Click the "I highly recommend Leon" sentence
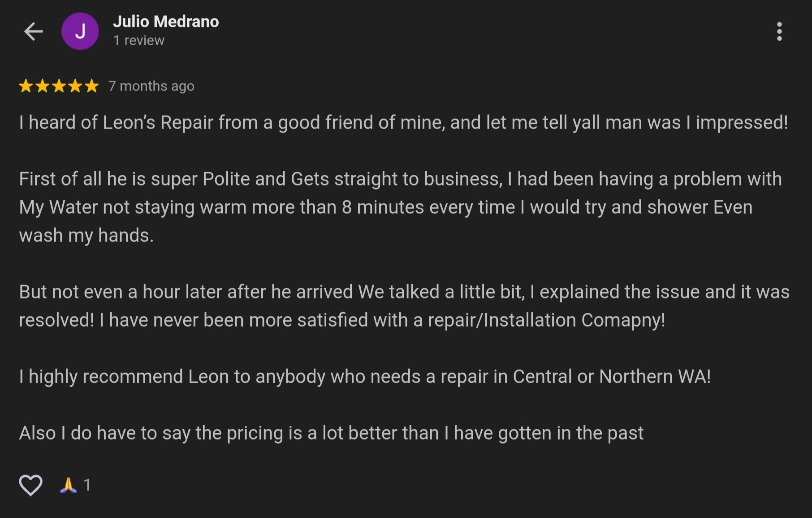 click(x=365, y=376)
